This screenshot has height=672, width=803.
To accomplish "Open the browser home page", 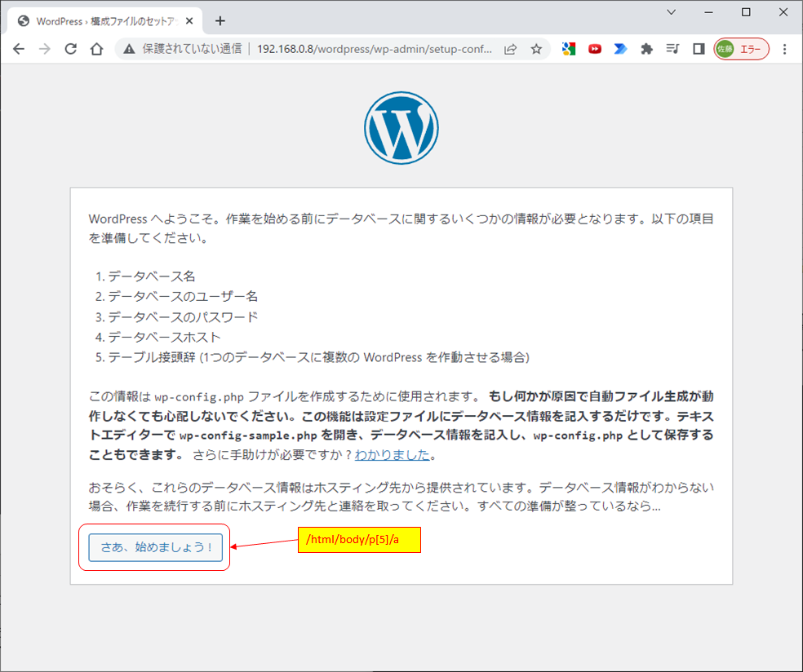I will [97, 49].
